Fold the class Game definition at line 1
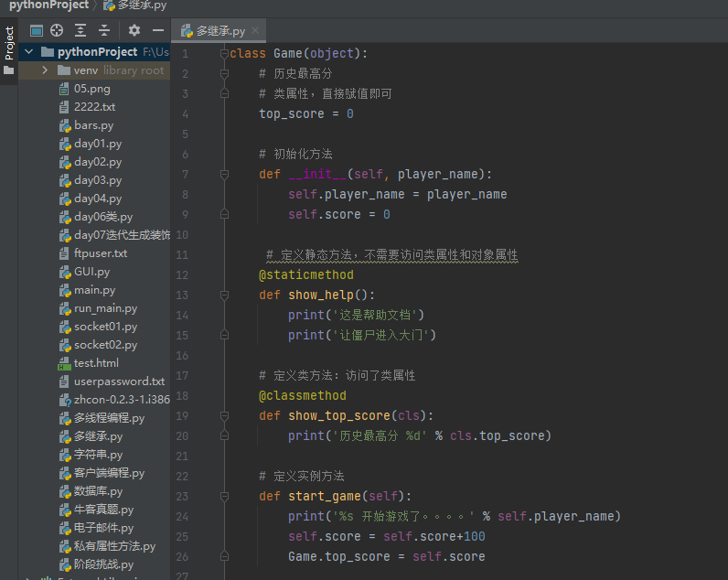This screenshot has height=580, width=728. click(x=224, y=54)
